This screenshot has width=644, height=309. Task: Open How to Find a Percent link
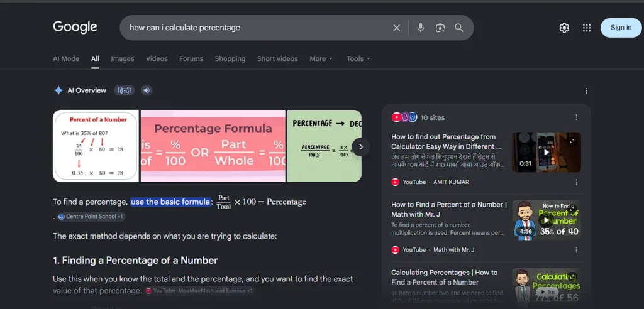click(x=449, y=209)
